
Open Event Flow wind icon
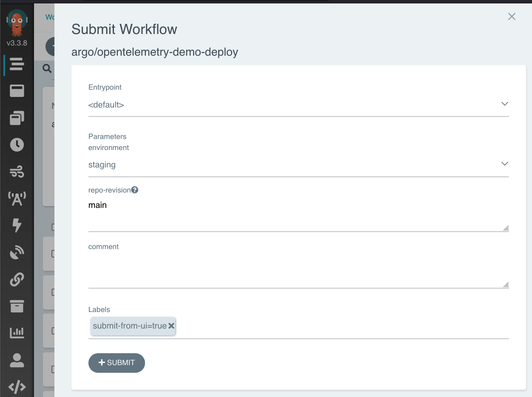coord(17,172)
